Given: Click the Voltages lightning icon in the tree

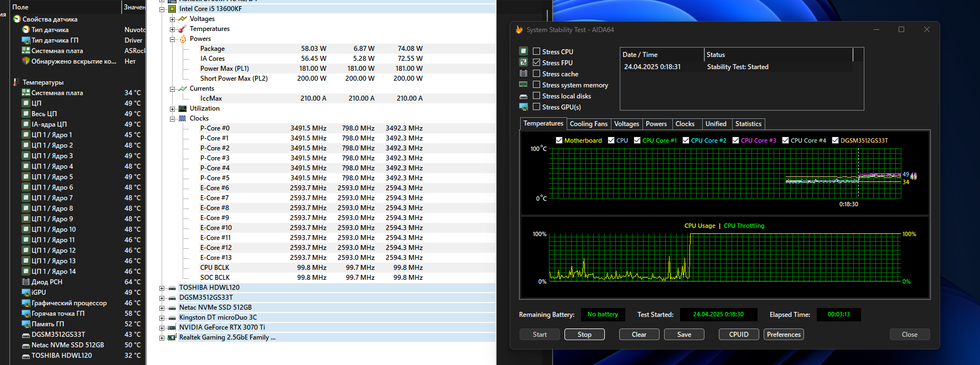Looking at the screenshot, I should pos(183,19).
